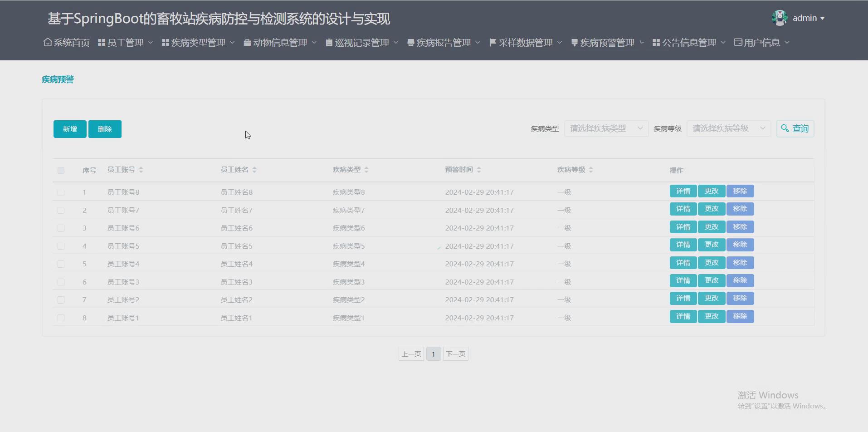The height and width of the screenshot is (432, 868).
Task: Click the grid icon before 公告信息管理
Action: pyautogui.click(x=656, y=42)
